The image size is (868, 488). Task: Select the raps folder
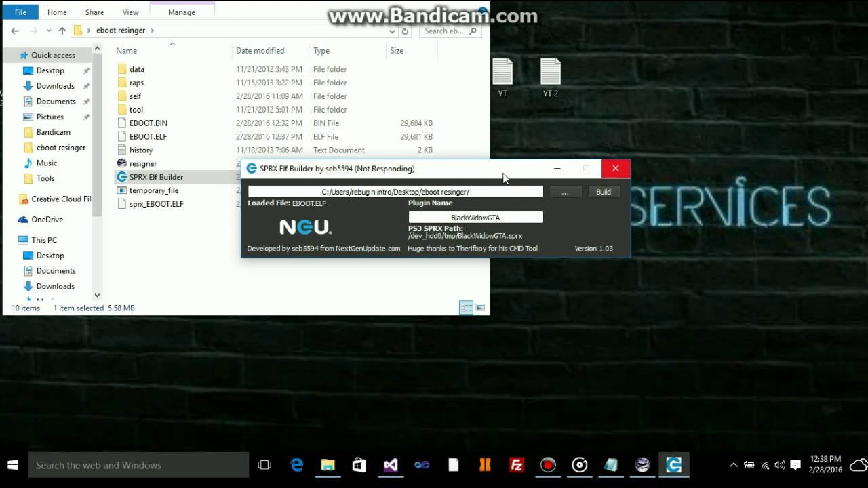coord(137,83)
